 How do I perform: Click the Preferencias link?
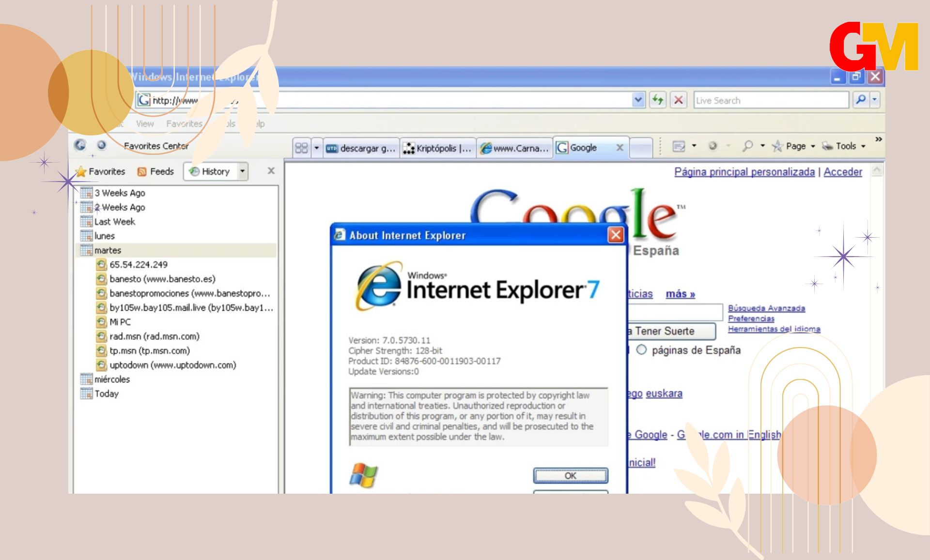751,318
